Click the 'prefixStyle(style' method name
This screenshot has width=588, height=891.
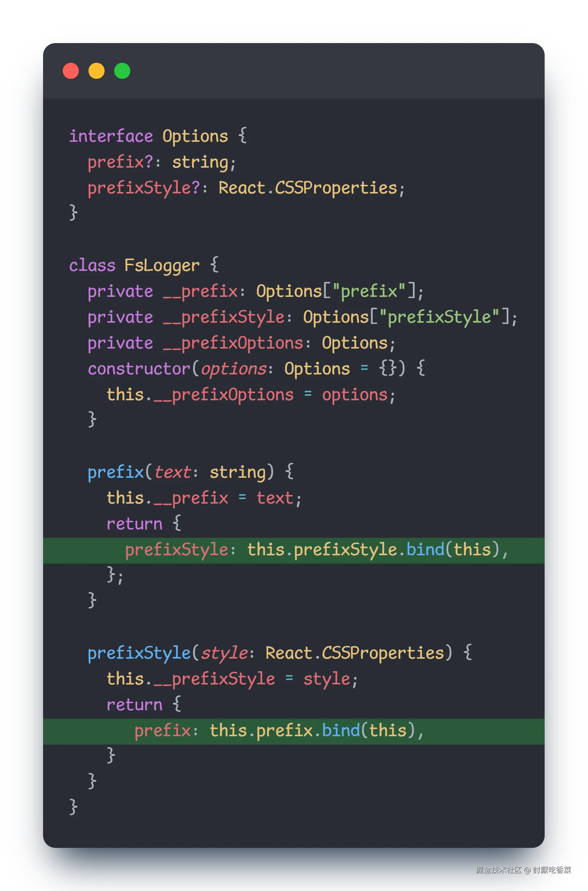[x=139, y=653]
